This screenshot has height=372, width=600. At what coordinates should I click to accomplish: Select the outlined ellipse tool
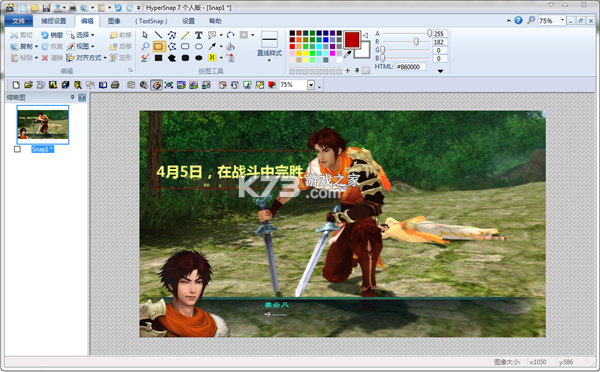coord(199,47)
